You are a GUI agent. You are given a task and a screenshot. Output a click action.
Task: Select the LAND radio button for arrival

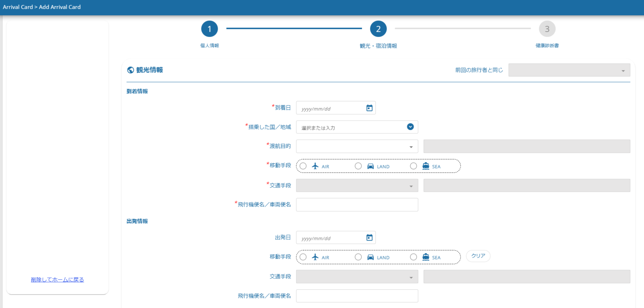coord(358,166)
